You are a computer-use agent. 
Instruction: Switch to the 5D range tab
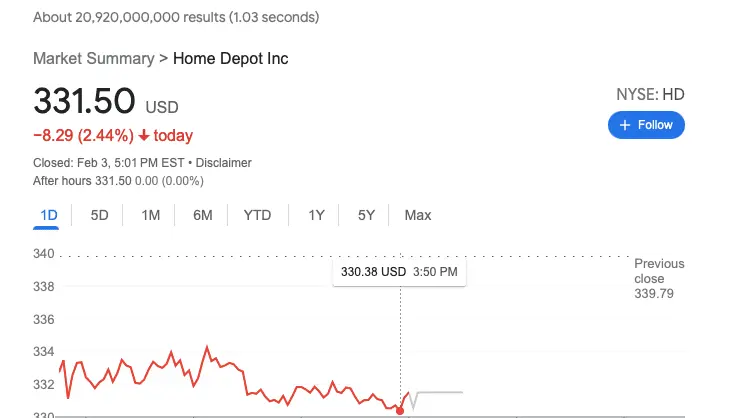coord(99,215)
